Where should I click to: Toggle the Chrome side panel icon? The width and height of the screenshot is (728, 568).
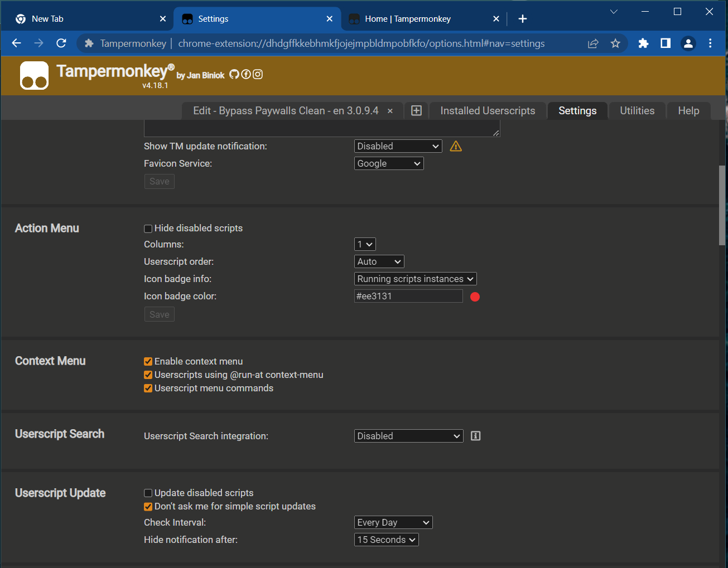[666, 43]
